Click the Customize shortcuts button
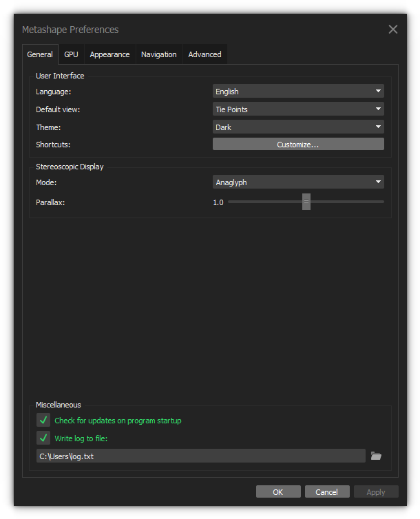Viewport: 420px width, 519px height. click(x=298, y=145)
